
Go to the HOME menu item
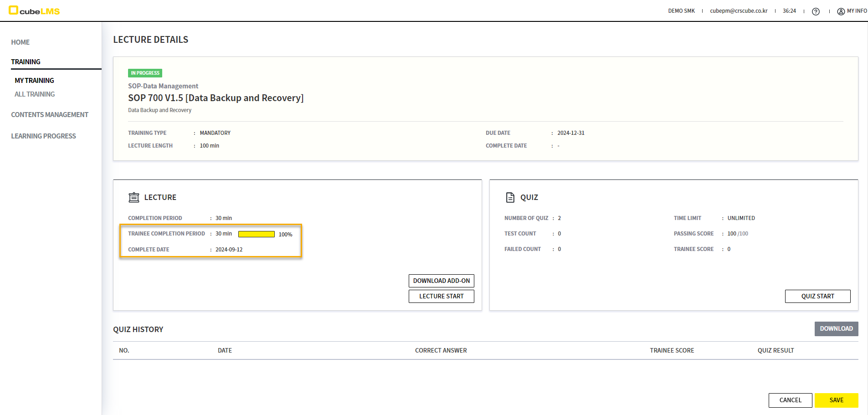click(x=21, y=42)
